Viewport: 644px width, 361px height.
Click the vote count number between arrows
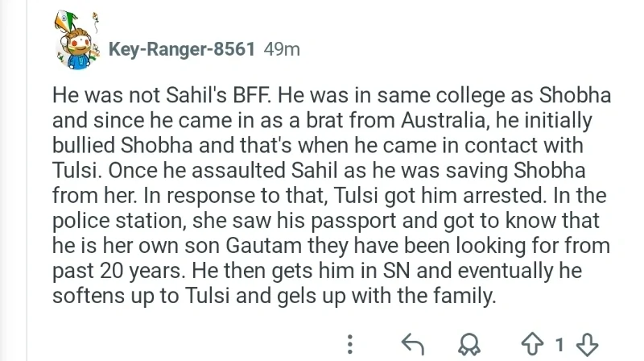(x=561, y=345)
